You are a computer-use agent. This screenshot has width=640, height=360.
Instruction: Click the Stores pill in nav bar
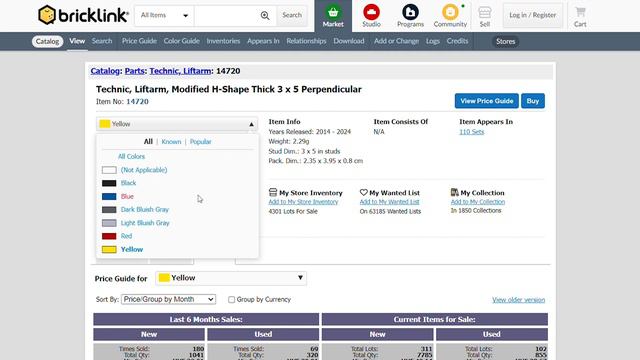click(x=505, y=41)
